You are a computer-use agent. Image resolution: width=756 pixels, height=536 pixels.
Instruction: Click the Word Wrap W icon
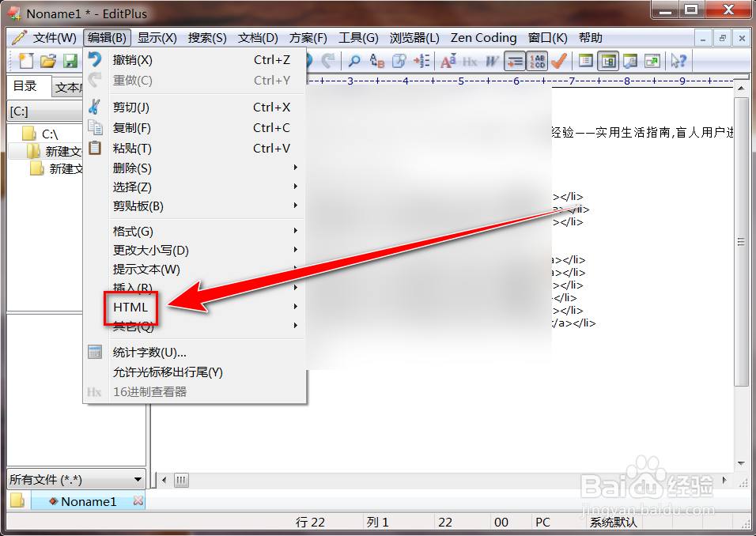[490, 60]
